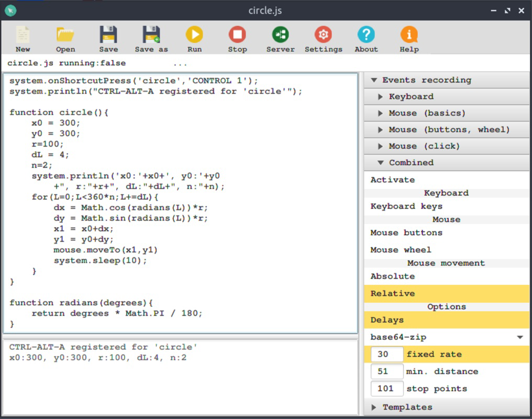Expand Mouse (buttons, wheel) section

coord(446,129)
